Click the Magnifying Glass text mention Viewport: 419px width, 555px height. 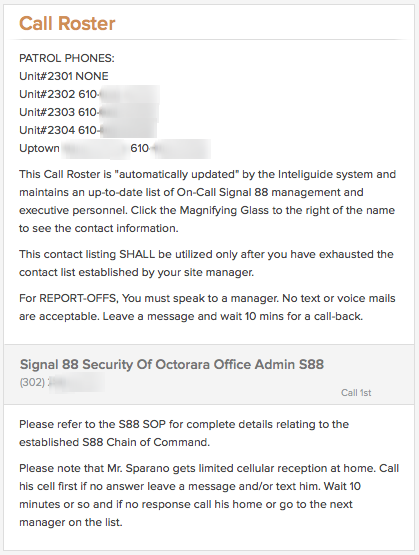tap(224, 210)
